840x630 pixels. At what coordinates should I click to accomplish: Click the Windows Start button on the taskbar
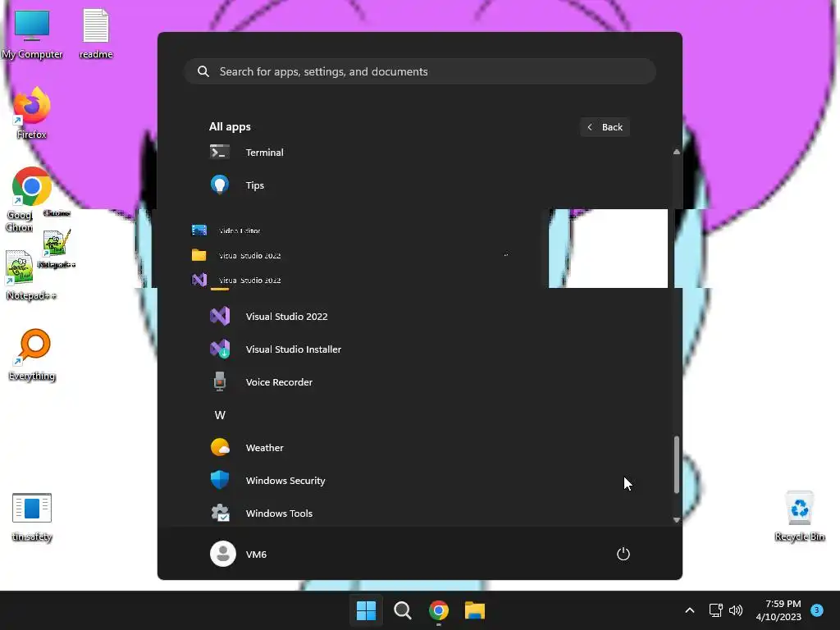367,610
